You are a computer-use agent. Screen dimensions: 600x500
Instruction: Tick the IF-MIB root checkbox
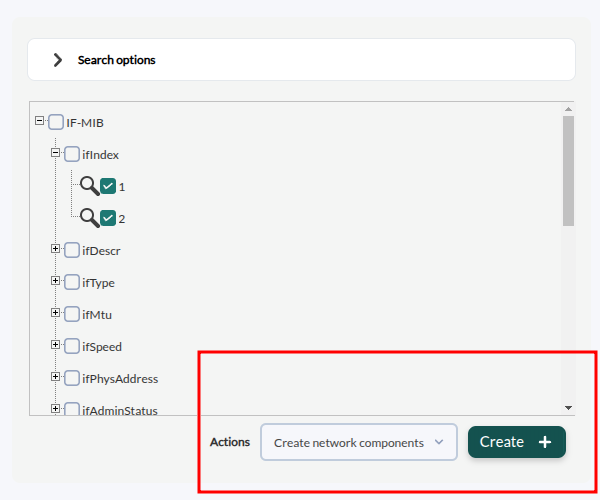pos(56,123)
